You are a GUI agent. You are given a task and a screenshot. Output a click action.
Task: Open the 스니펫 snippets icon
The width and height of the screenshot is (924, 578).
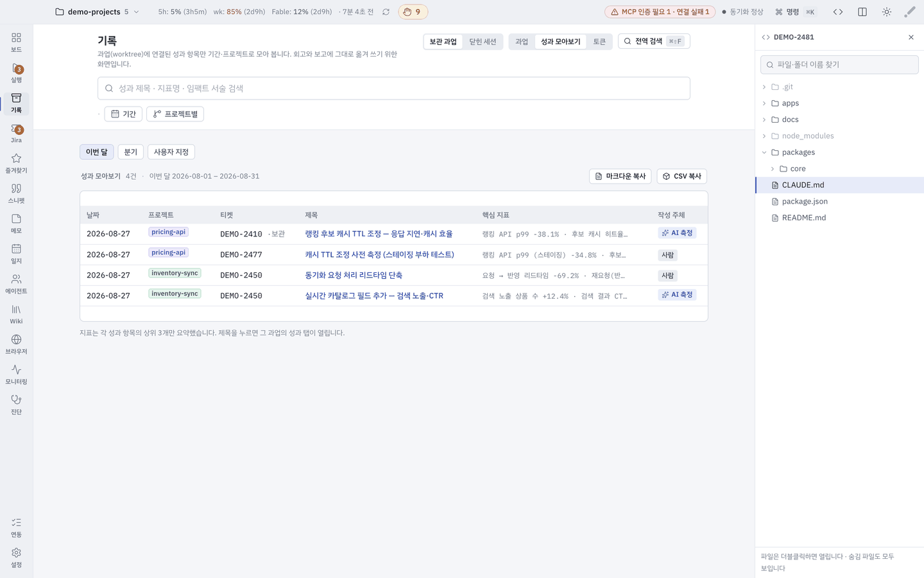click(x=16, y=194)
